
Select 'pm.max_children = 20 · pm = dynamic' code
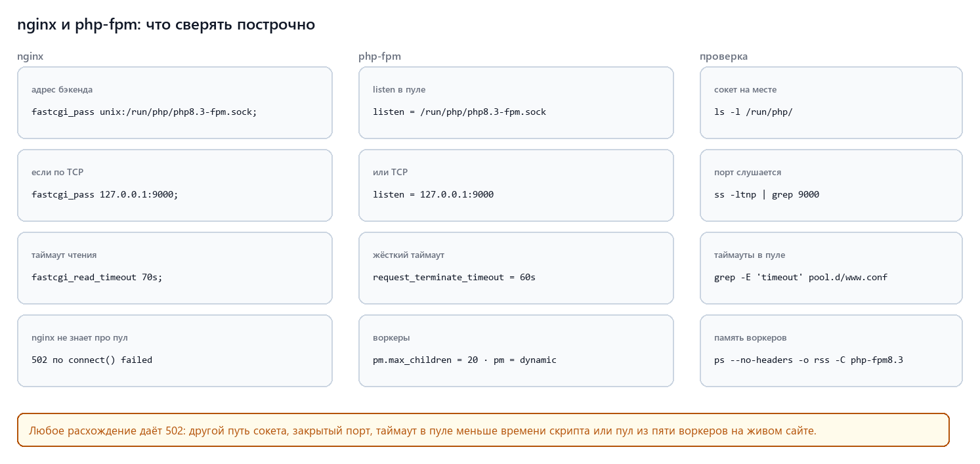[x=465, y=360]
